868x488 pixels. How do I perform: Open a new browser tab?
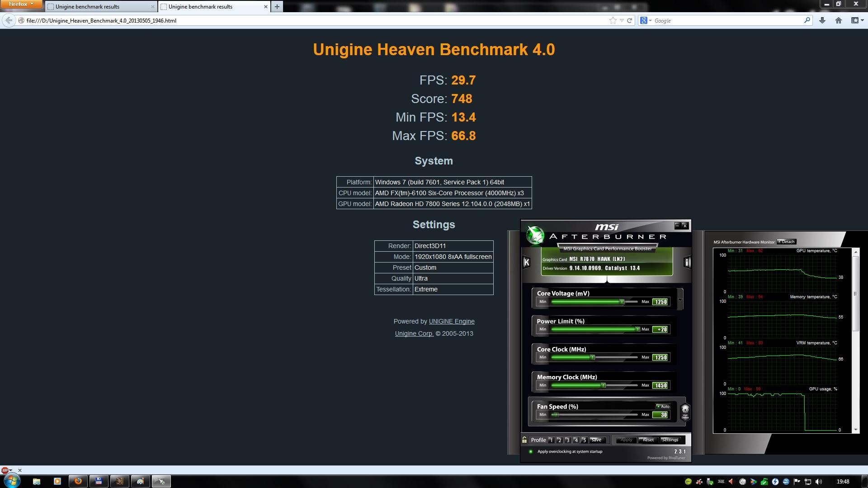277,6
